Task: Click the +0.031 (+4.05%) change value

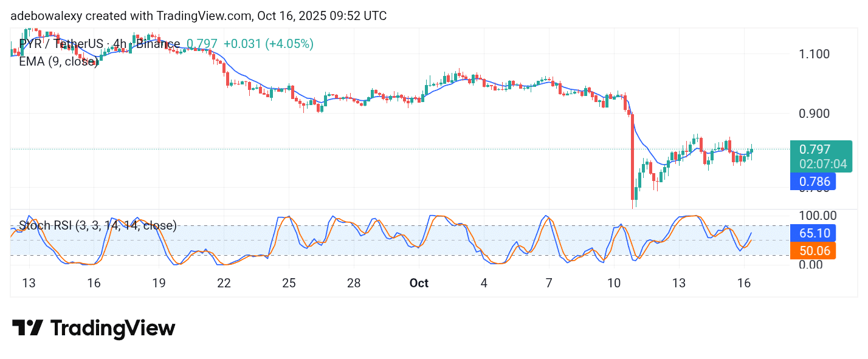Action: pyautogui.click(x=268, y=44)
